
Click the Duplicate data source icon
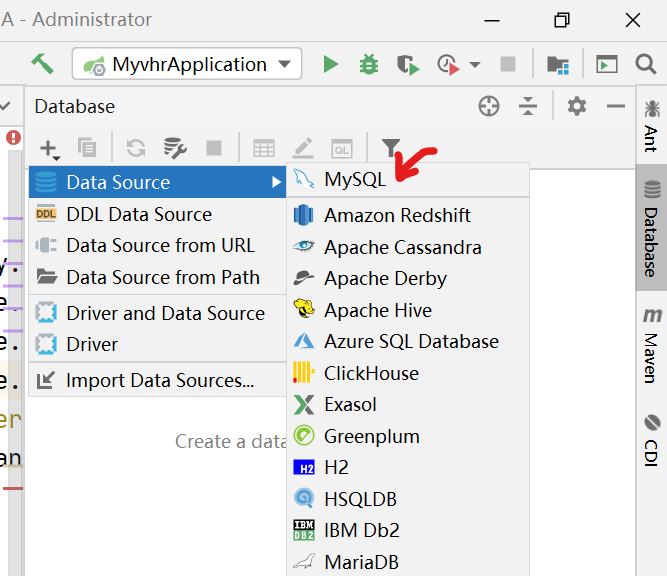(87, 148)
